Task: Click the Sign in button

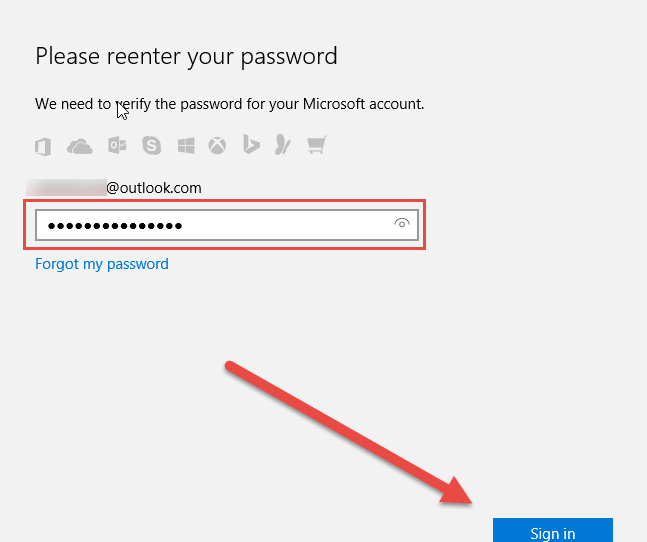Action: click(553, 530)
